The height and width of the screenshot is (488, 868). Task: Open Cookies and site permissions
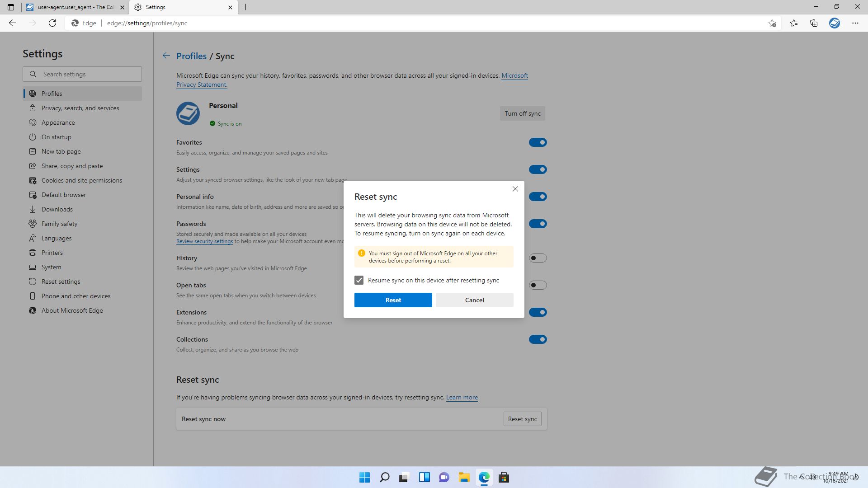pos(82,180)
